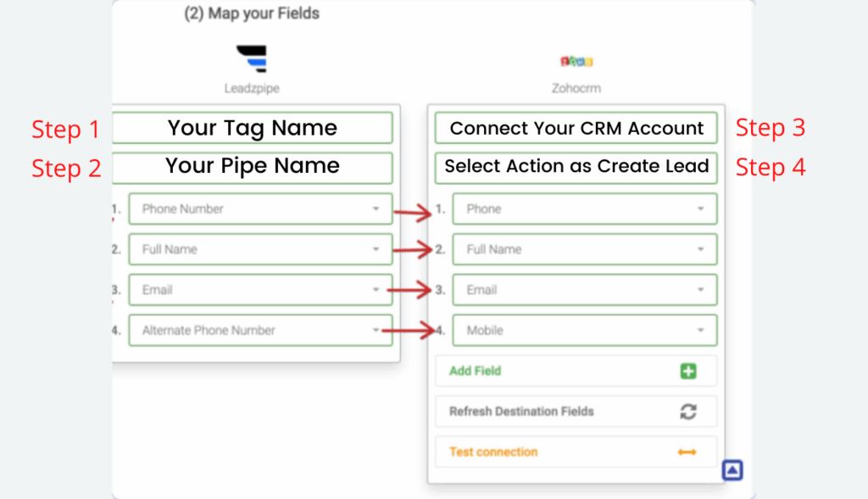
Task: Click the Zoho CRM logo icon
Action: tap(576, 61)
